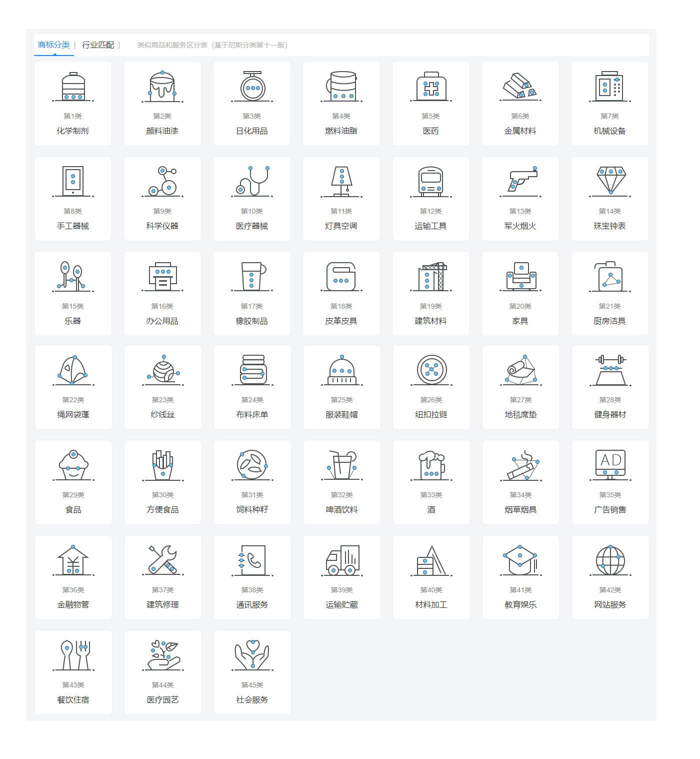Screen dimensions: 700x759
Task: Open the 行业匹配 tab
Action: click(x=98, y=45)
